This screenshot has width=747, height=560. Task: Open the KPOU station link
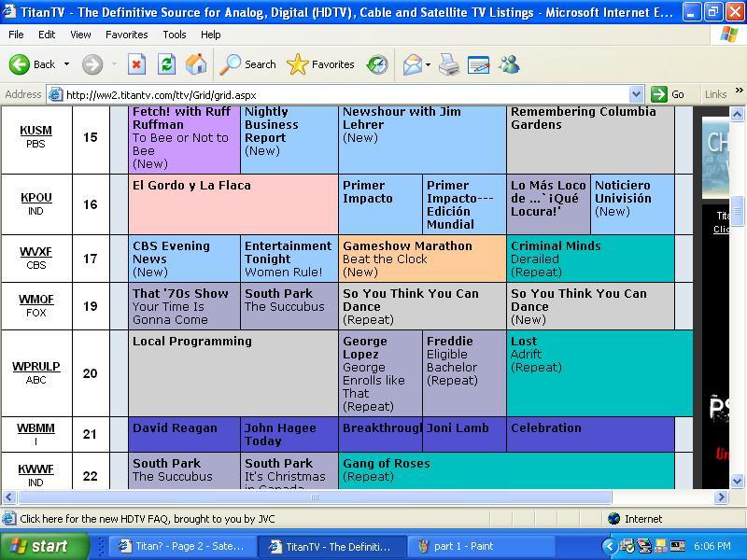click(x=36, y=197)
